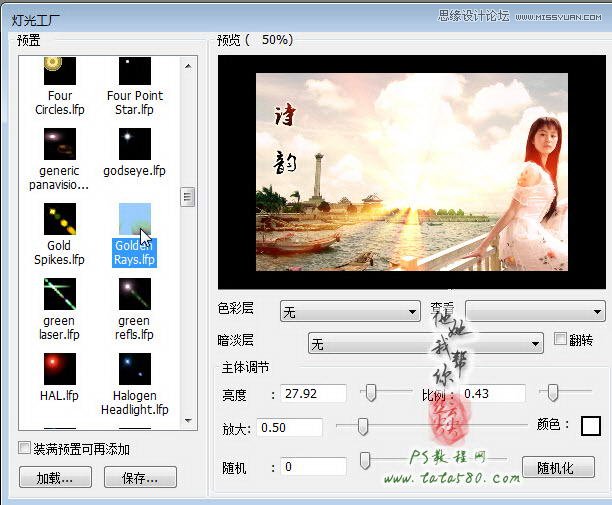Choose the godseye.lfp preset icon

[135, 144]
